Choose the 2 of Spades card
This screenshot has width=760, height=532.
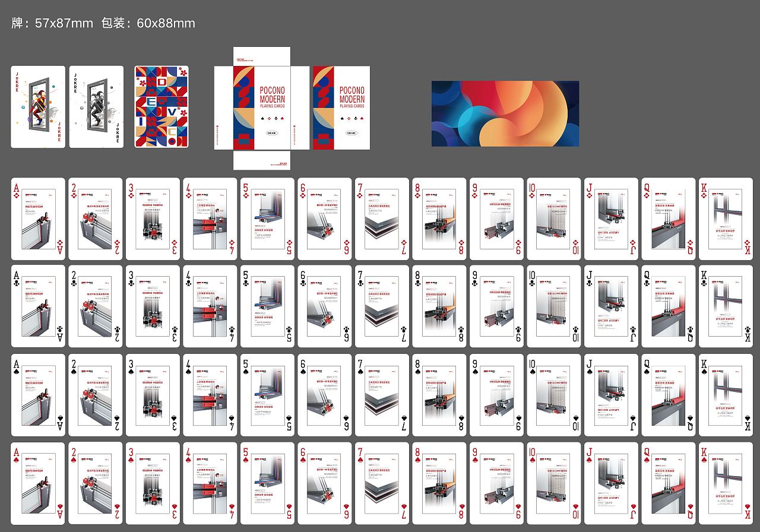(96, 395)
